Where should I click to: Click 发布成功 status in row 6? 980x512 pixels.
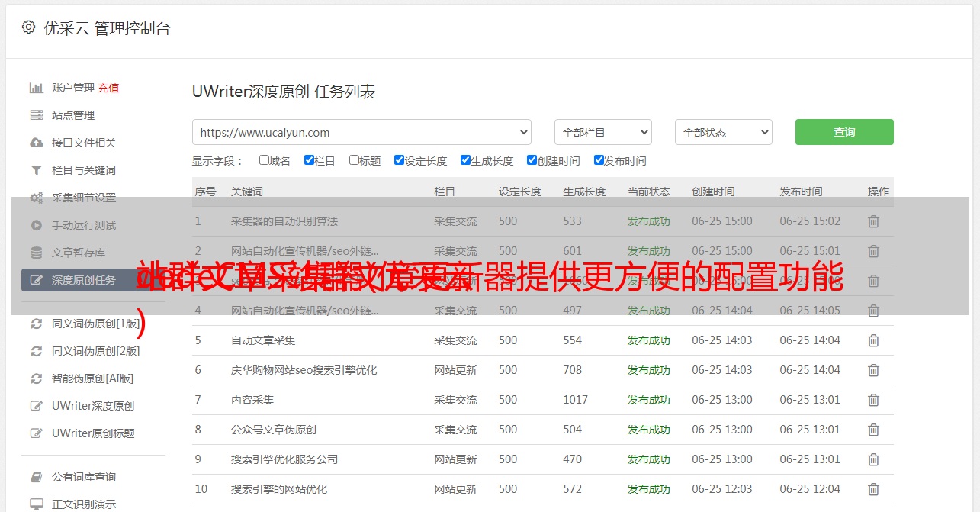click(x=649, y=370)
